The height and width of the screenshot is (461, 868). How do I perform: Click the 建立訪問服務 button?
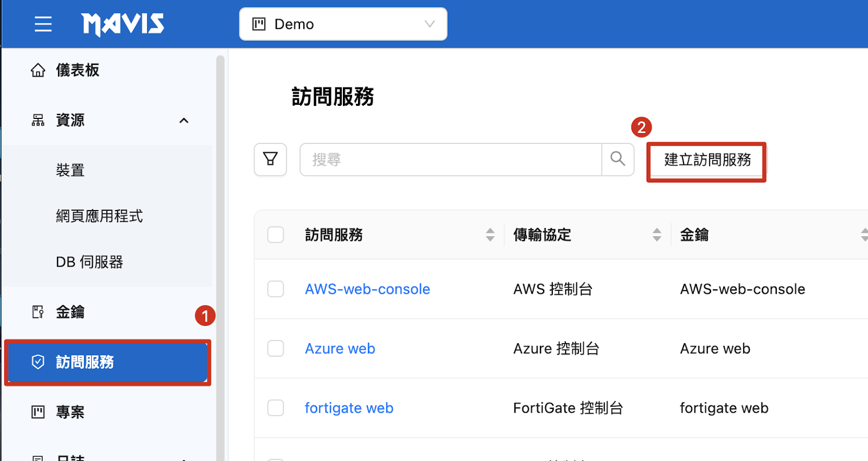[x=707, y=160]
